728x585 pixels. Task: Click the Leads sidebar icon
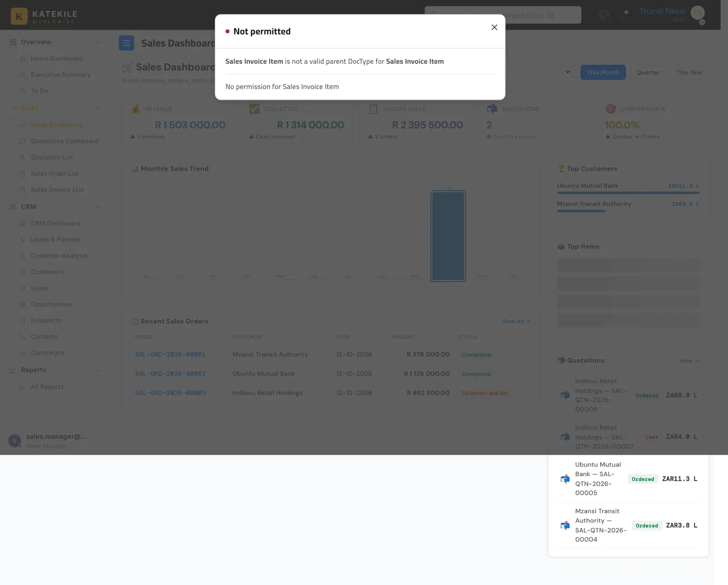pos(22,288)
